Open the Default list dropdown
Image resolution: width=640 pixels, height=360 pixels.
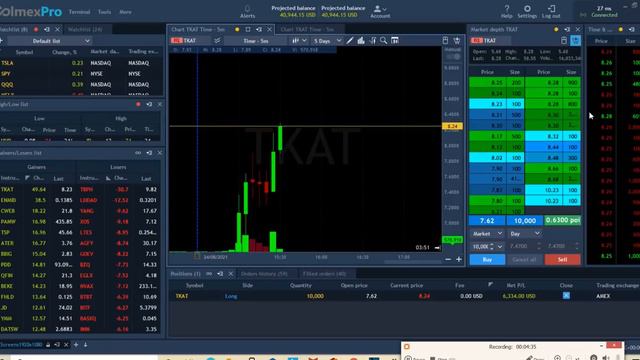tap(49, 41)
